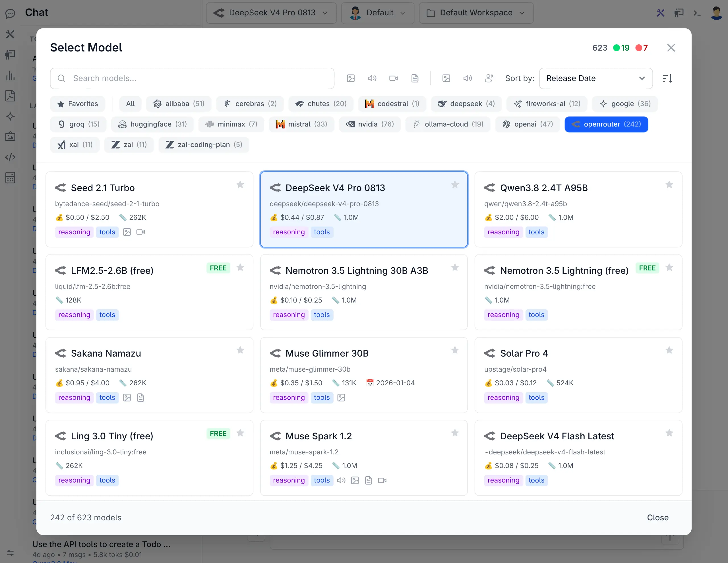Screen dimensions: 728x563
Task: Filter models by nvidia provider
Action: [x=370, y=124]
